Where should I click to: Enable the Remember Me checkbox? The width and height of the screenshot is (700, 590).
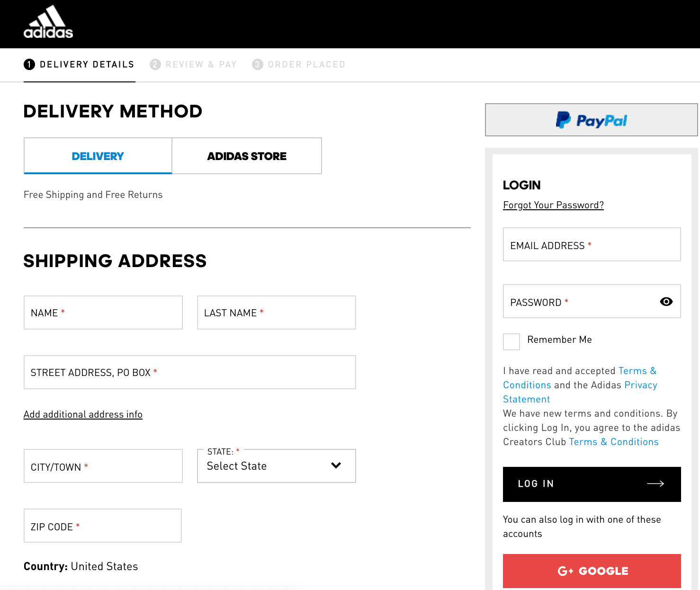click(x=512, y=341)
